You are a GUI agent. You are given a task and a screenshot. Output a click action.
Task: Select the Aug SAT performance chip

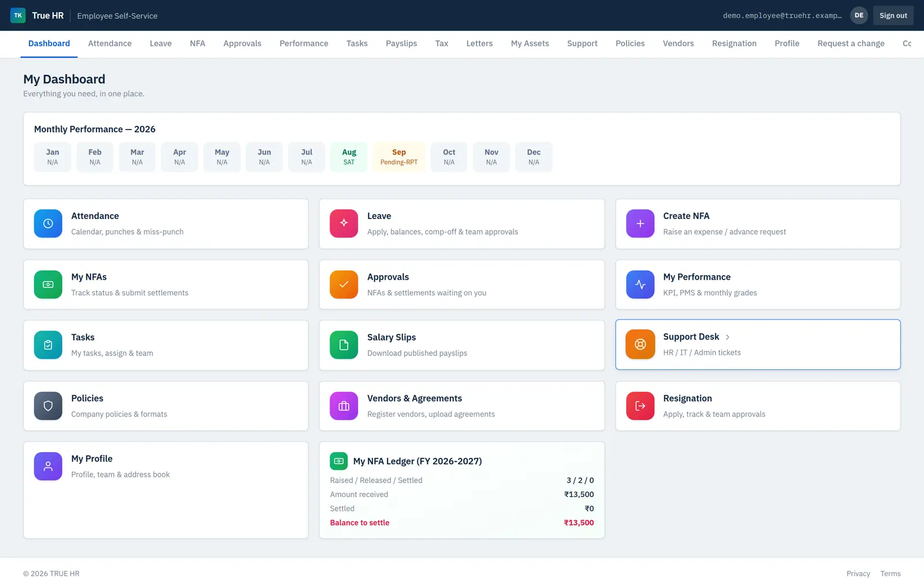tap(349, 157)
